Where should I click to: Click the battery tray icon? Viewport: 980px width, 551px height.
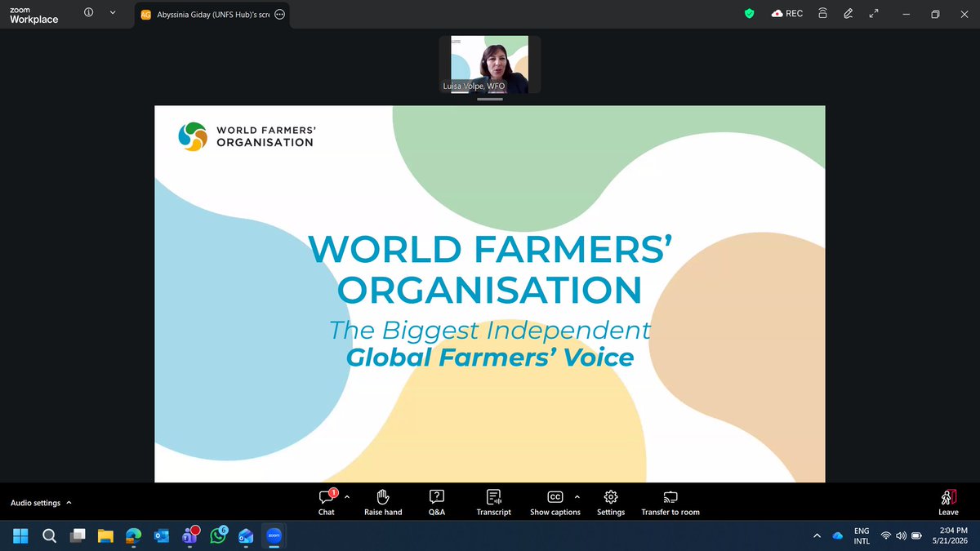point(917,535)
